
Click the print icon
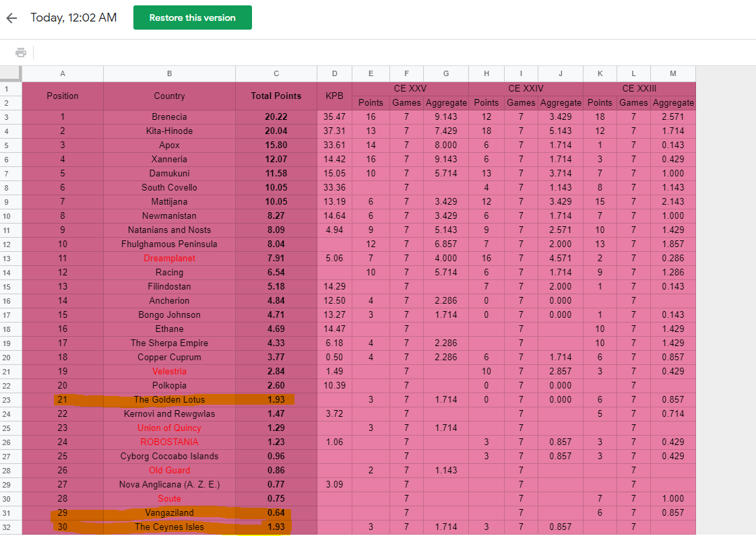(21, 53)
